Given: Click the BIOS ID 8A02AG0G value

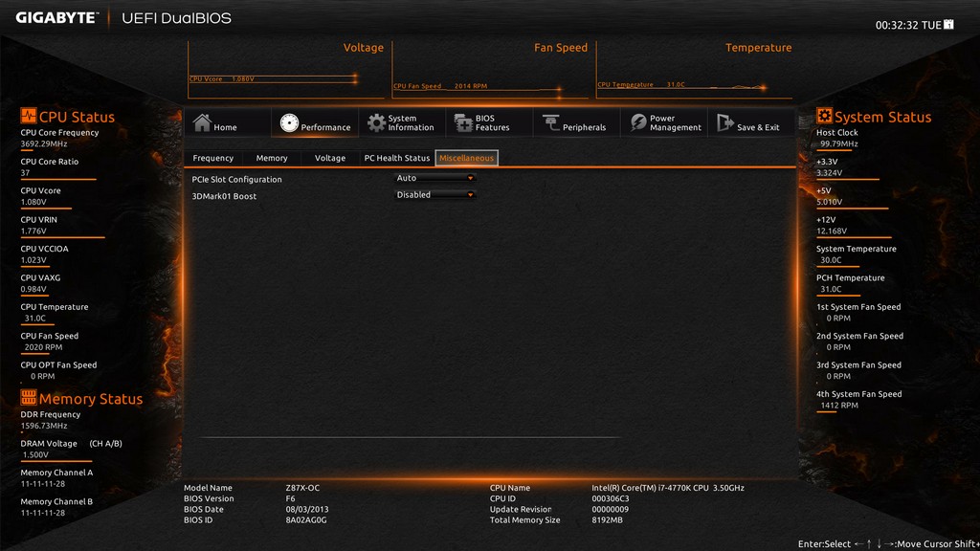Looking at the screenshot, I should click(306, 519).
